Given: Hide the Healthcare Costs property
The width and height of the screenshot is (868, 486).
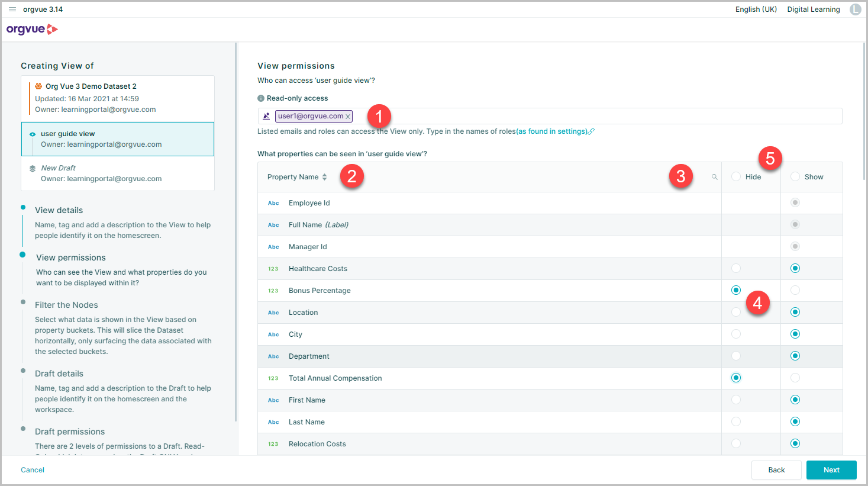Looking at the screenshot, I should tap(736, 268).
